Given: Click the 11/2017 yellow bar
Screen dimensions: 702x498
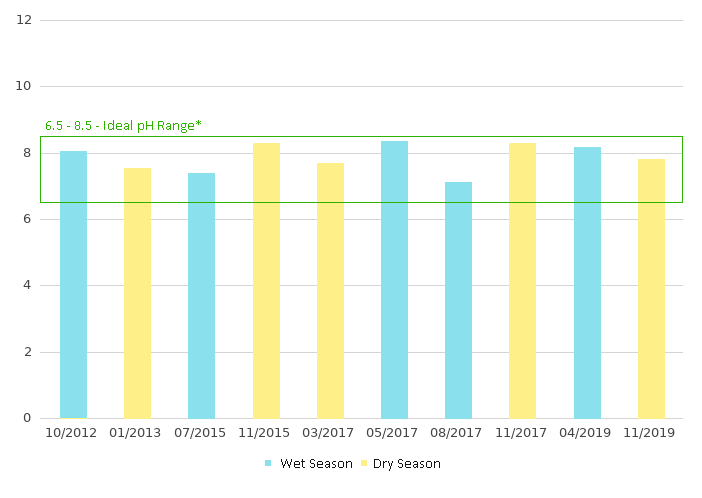Looking at the screenshot, I should 522,281.
